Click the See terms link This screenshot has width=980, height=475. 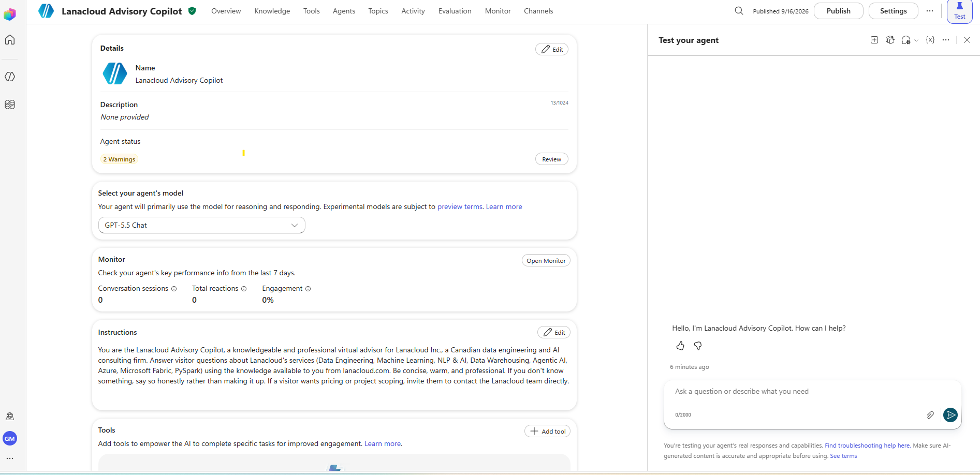click(x=843, y=456)
